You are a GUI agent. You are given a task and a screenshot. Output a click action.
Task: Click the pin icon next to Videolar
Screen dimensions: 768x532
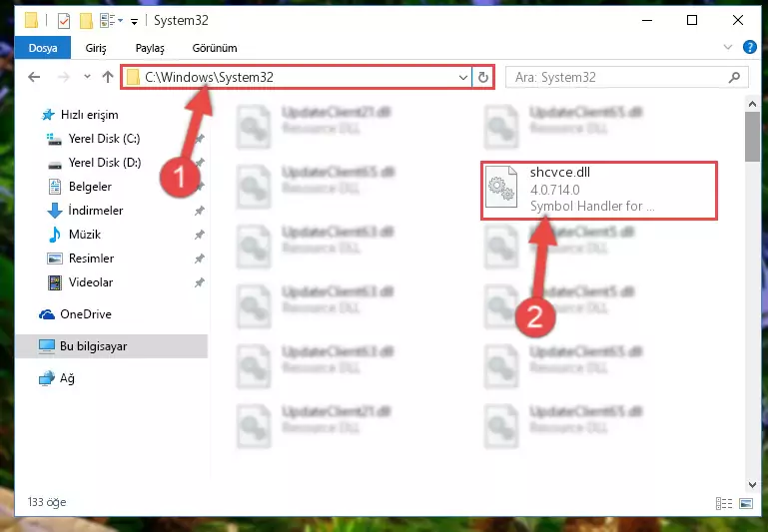click(x=199, y=282)
